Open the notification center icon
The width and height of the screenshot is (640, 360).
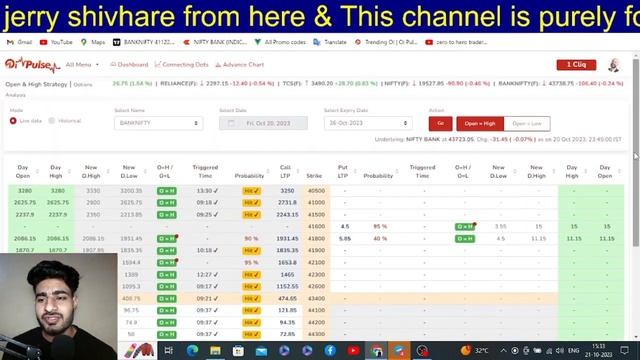[x=624, y=350]
